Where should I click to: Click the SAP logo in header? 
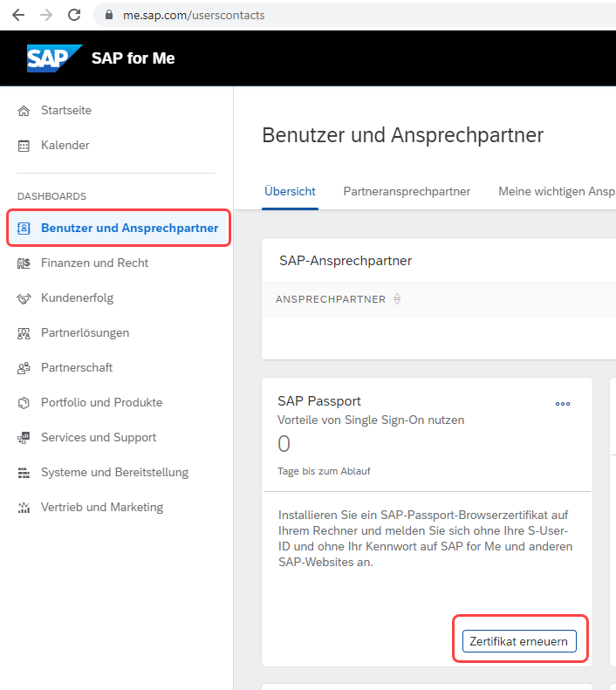pos(54,58)
